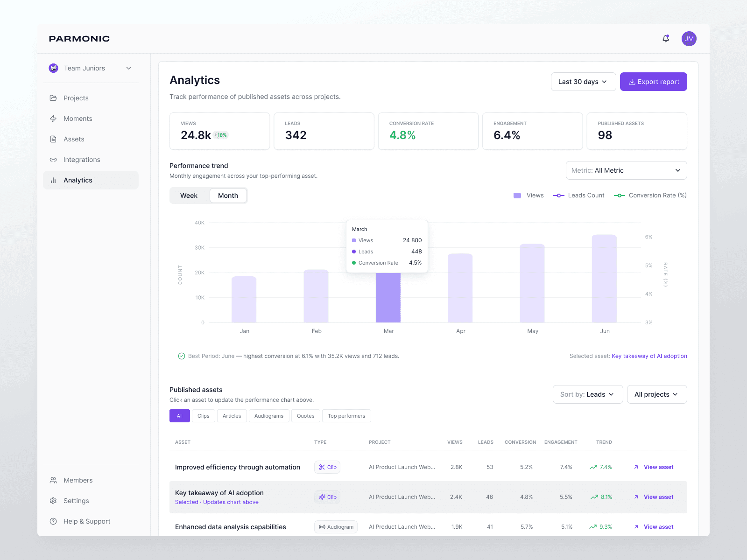Switch the chart to Month view
The height and width of the screenshot is (560, 747).
tap(228, 196)
